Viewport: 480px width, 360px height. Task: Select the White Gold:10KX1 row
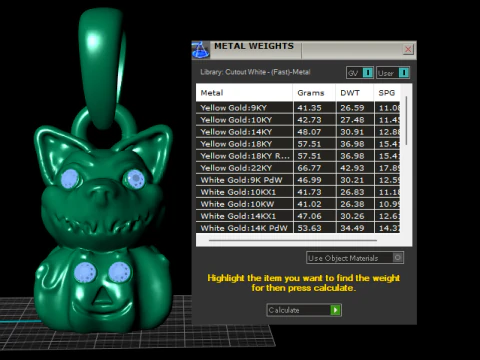298,192
